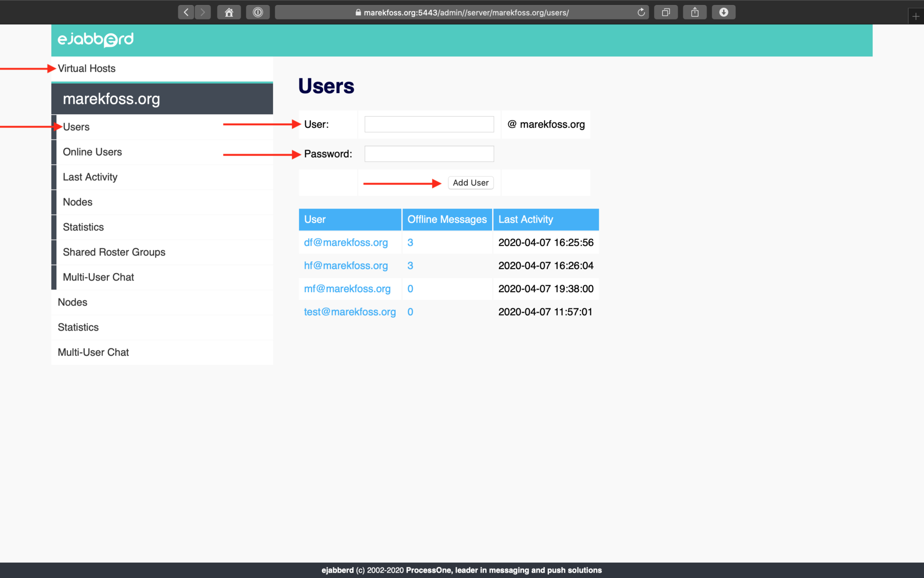Open Shared Roster Groups
The width and height of the screenshot is (924, 578).
[x=114, y=252]
